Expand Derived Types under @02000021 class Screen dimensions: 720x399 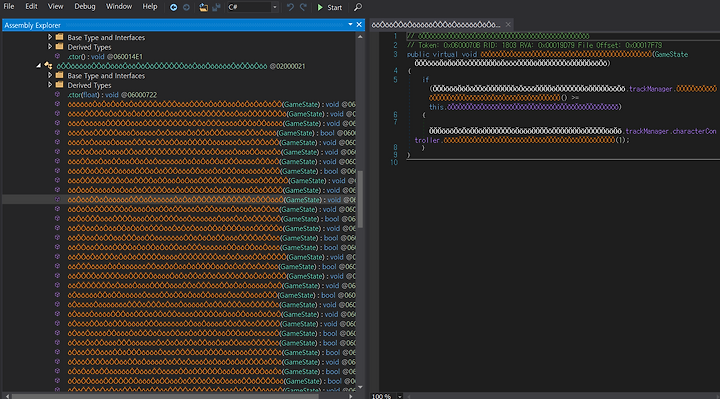[50, 85]
